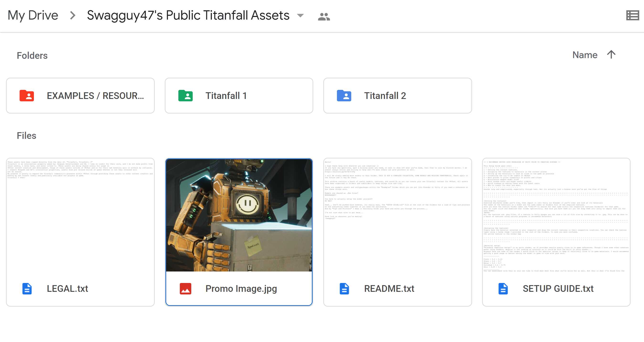Open the Name sort options
The height and width of the screenshot is (342, 644).
[x=585, y=55]
